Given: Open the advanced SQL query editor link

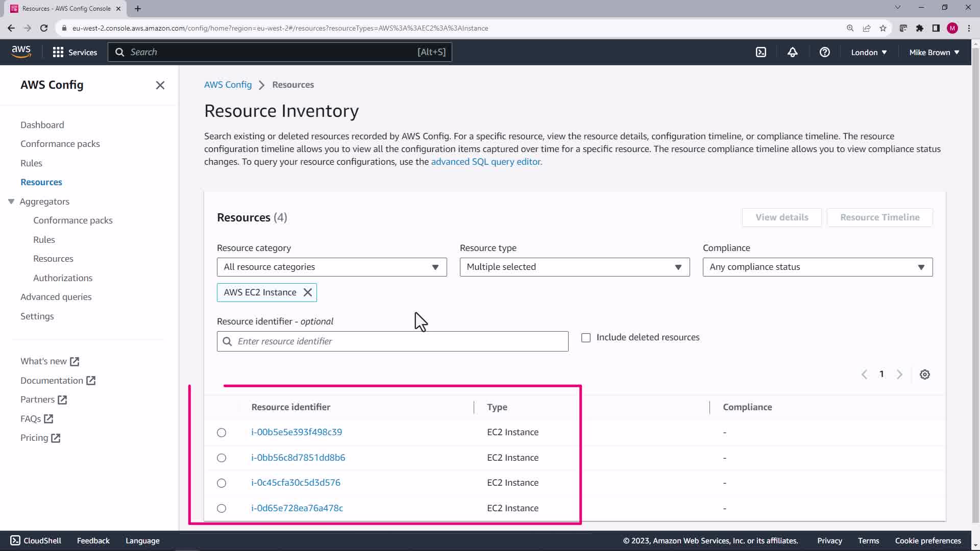Looking at the screenshot, I should (485, 162).
